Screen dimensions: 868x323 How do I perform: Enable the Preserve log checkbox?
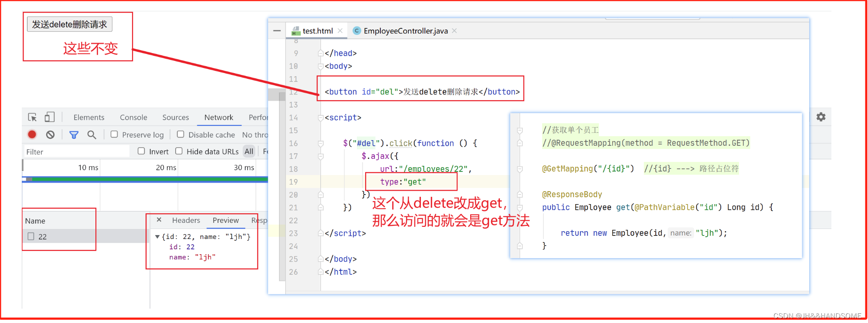tap(114, 135)
